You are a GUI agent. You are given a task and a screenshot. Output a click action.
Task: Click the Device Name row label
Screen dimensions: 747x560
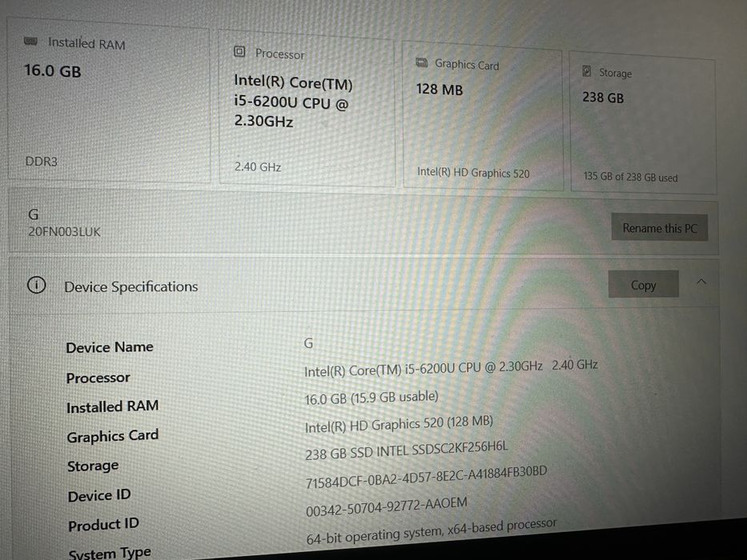click(110, 347)
